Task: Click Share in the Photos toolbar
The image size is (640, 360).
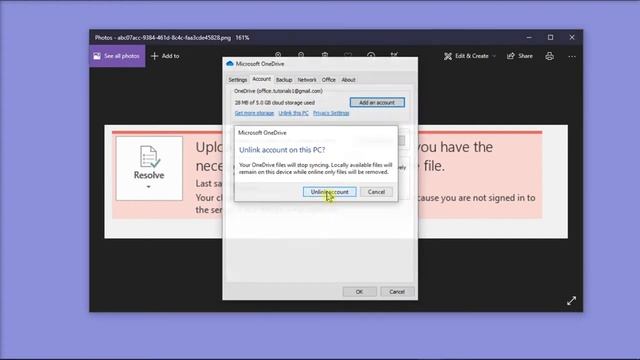Action: pos(520,56)
